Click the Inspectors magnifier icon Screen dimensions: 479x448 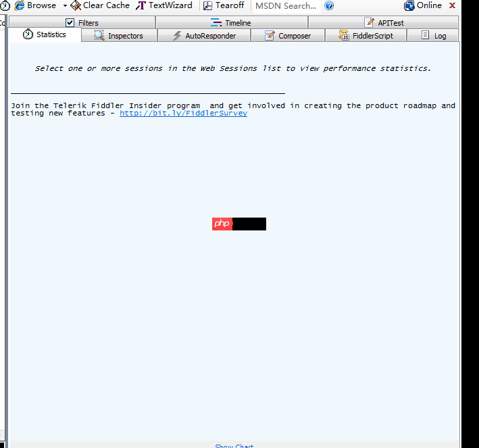[99, 35]
